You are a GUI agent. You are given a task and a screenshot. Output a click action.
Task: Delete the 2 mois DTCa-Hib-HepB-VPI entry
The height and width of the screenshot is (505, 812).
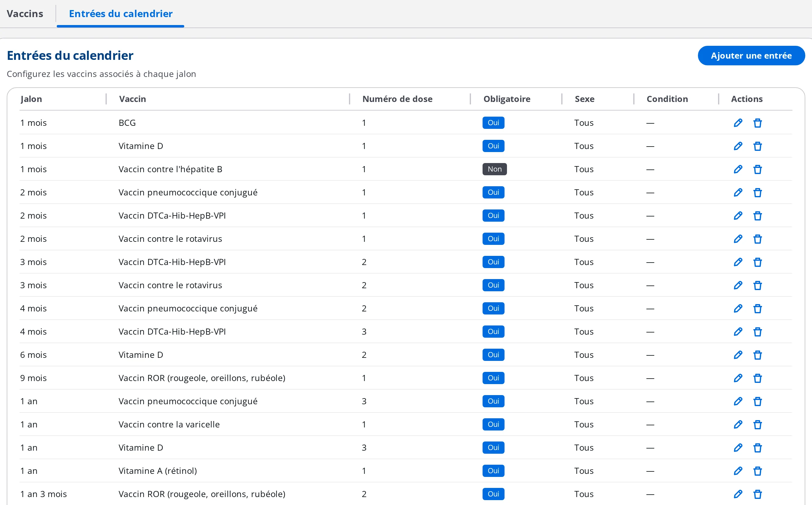coord(758,216)
